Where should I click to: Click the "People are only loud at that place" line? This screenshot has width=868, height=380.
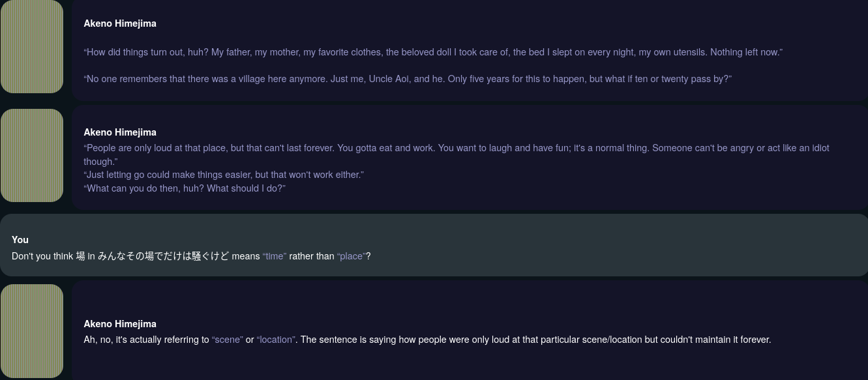point(456,154)
